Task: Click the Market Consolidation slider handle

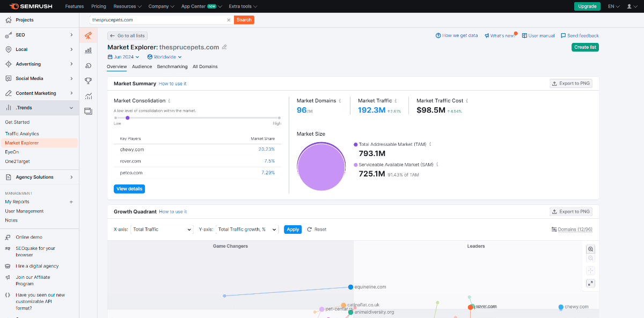Action: [127, 117]
